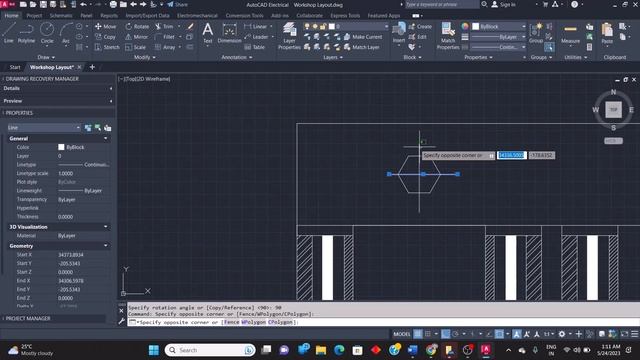Click the Copy tool in Modify panel
The width and height of the screenshot is (640, 360).
coord(105,37)
